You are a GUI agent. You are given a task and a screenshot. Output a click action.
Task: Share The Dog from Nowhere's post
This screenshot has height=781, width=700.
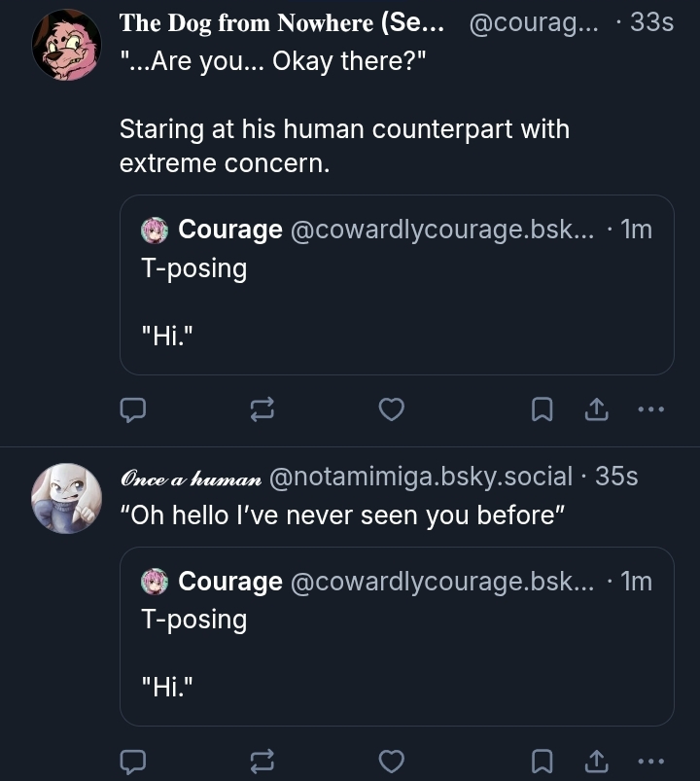595,410
